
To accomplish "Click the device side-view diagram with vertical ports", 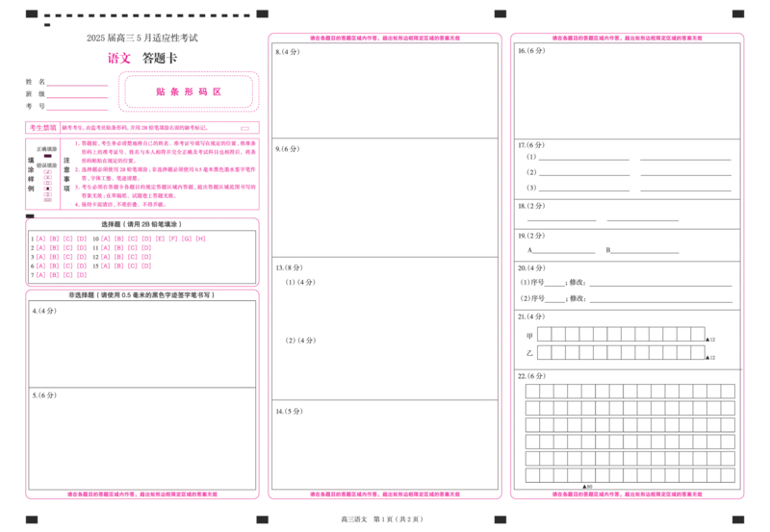I will click(x=45, y=174).
